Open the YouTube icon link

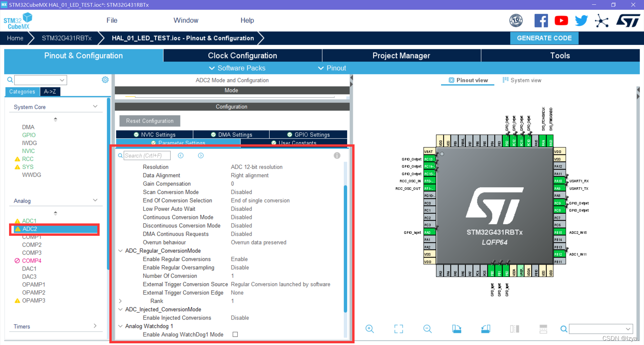tap(561, 21)
